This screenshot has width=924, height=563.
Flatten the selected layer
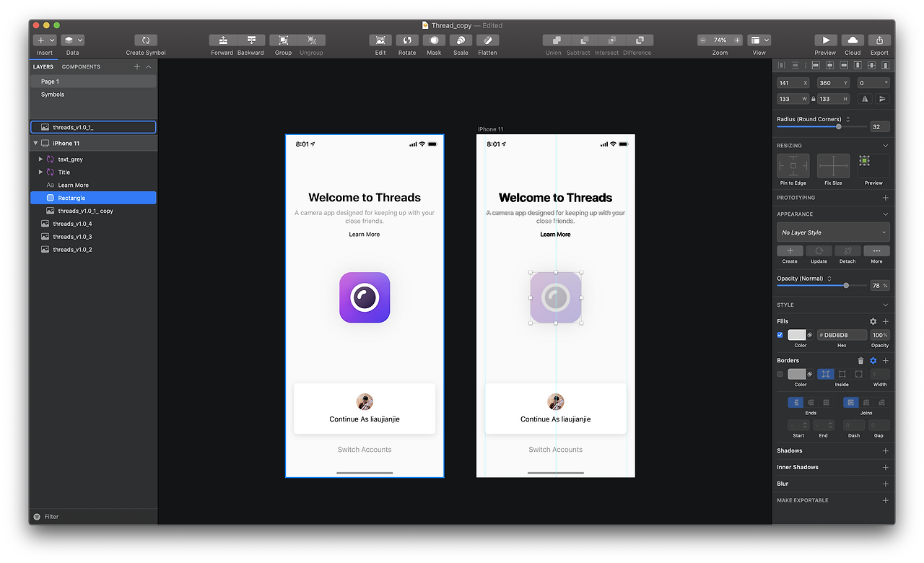487,40
